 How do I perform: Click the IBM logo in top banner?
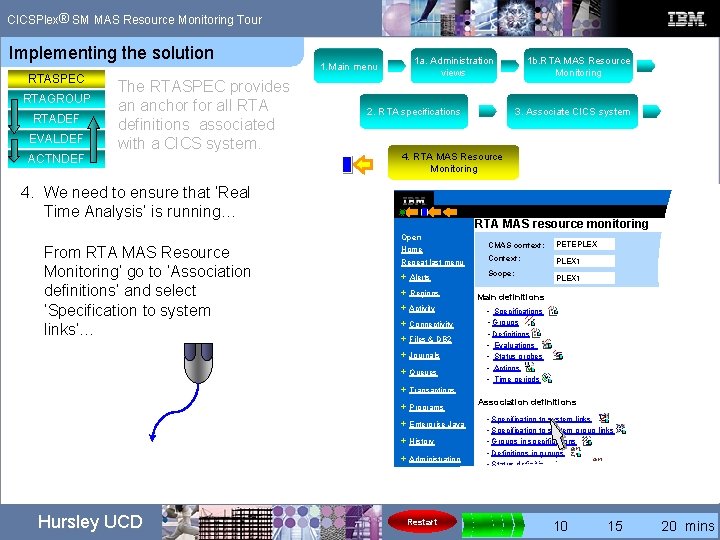[686, 19]
